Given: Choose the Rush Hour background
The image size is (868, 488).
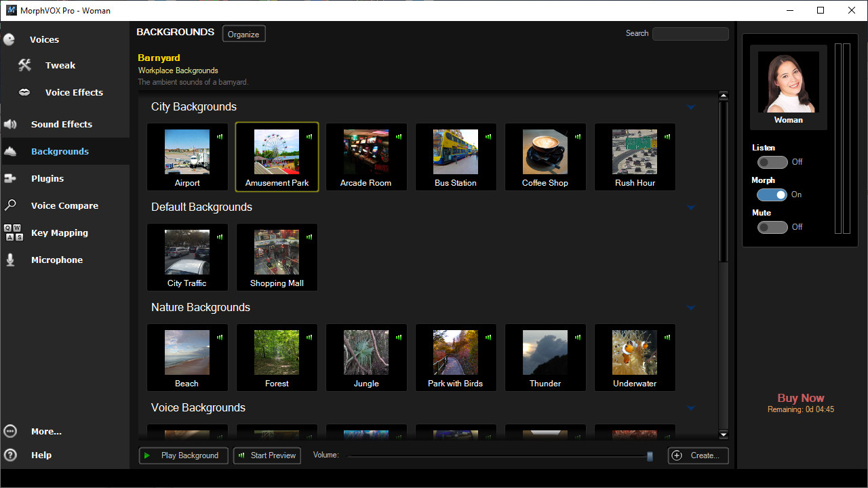Looking at the screenshot, I should point(635,157).
